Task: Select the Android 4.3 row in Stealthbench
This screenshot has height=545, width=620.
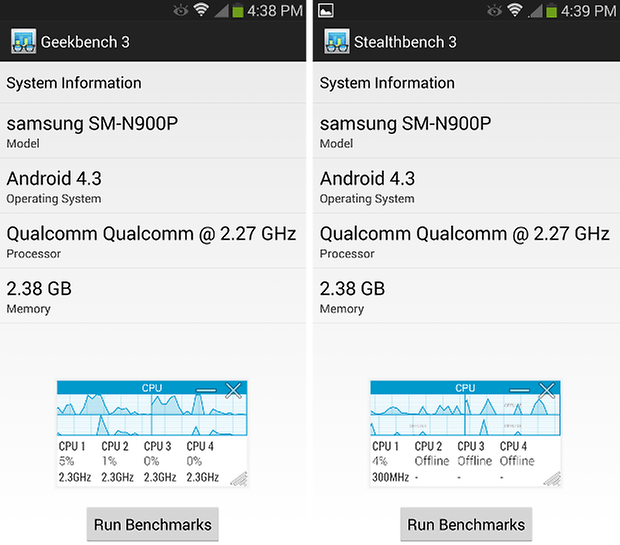Action: [466, 186]
